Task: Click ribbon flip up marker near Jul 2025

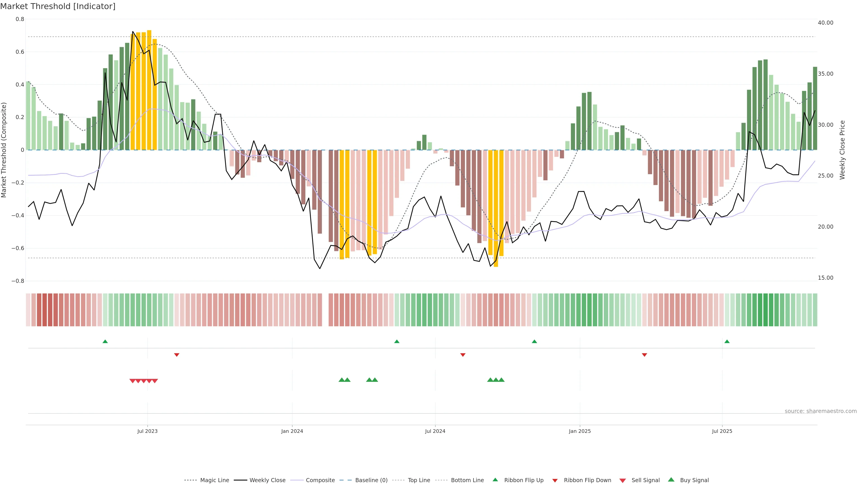Action: [x=727, y=342]
